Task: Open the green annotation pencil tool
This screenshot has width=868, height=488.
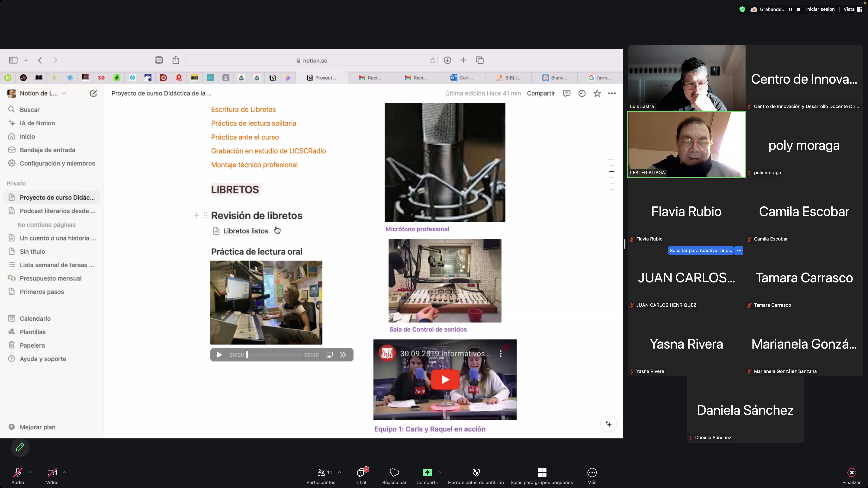Action: tap(20, 448)
